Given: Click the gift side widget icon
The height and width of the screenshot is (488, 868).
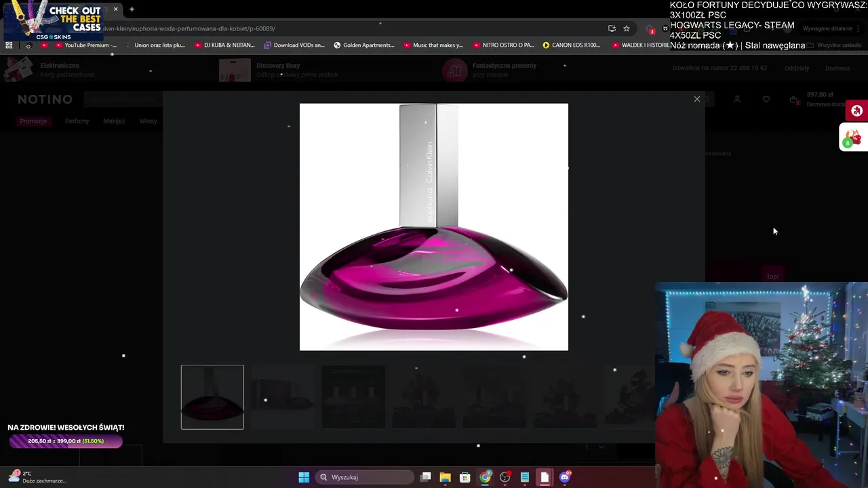Looking at the screenshot, I should 853,138.
